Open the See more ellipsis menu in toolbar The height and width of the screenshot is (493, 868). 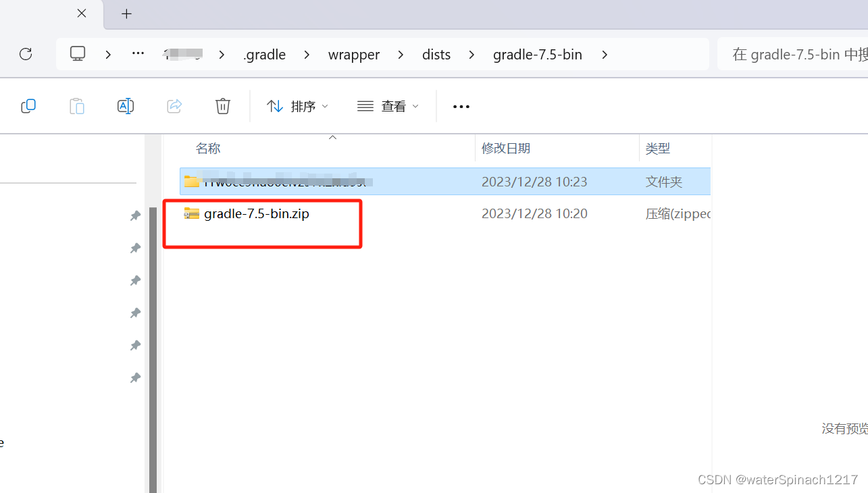(461, 107)
